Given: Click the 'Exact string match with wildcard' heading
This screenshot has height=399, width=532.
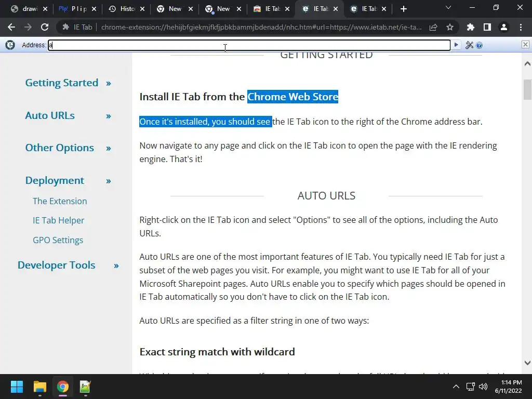Looking at the screenshot, I should pos(217,352).
